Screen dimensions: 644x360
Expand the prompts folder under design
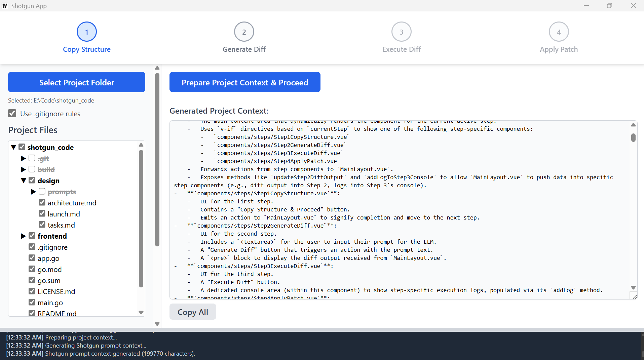click(33, 192)
